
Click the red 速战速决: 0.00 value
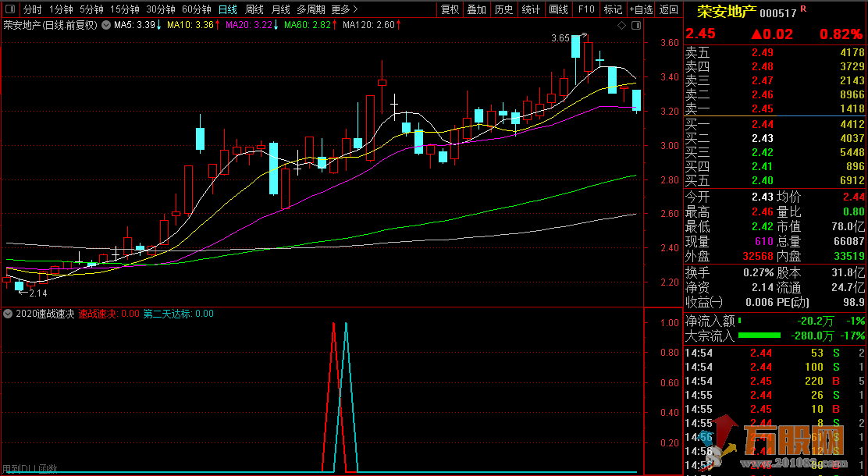[109, 314]
